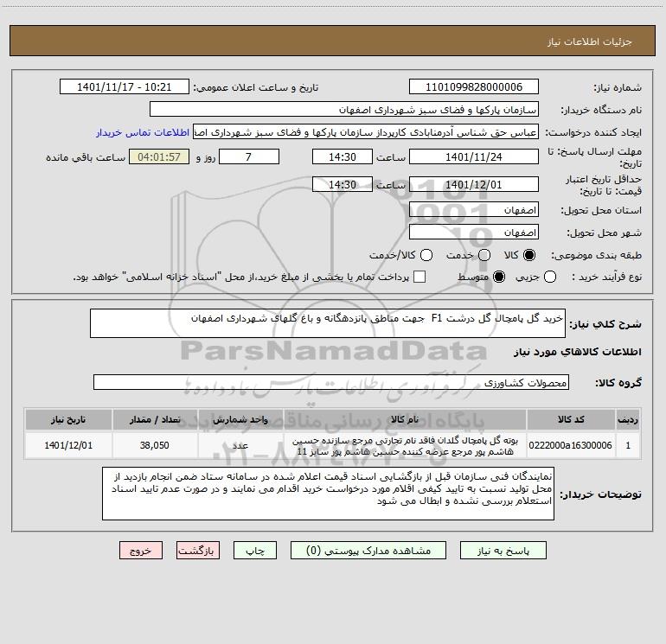Viewport: 666px width, 644px height.
Task: Choose جزیی purchase process option
Action: 549,277
